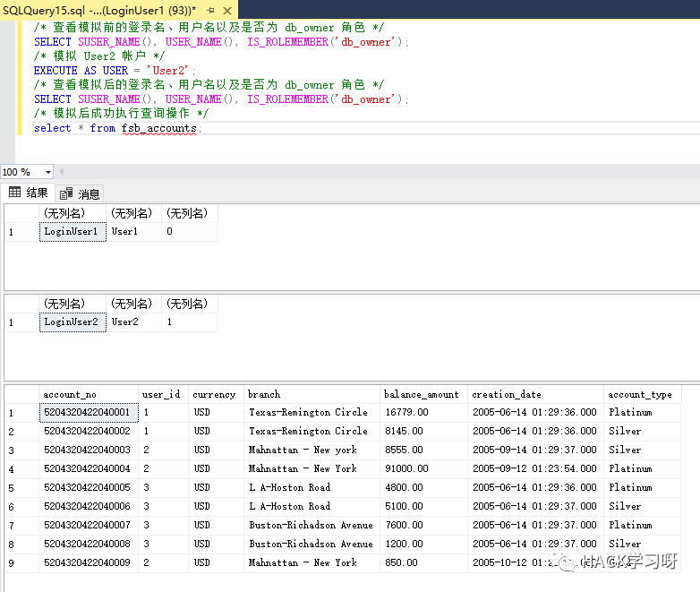
Task: Select cell 5204320422040005
Action: coord(89,487)
